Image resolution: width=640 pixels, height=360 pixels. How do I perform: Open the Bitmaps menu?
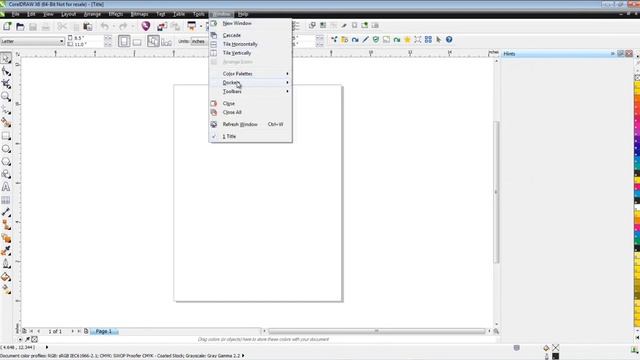139,14
